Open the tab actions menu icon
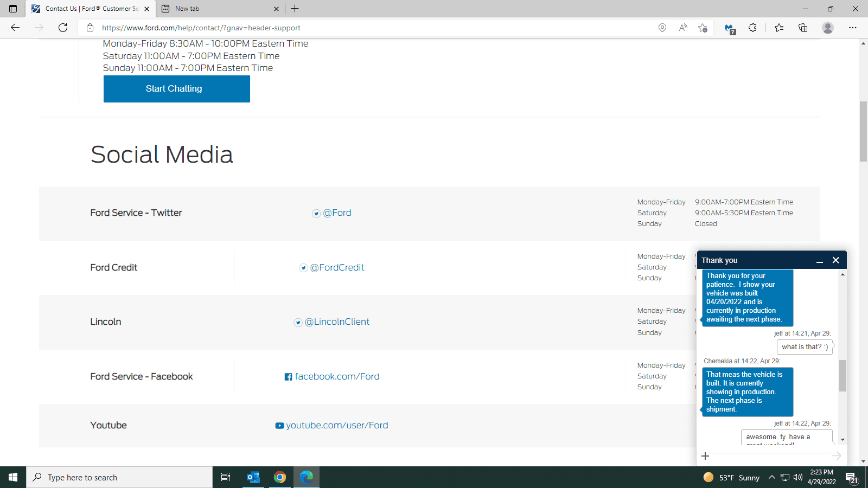868x488 pixels. coord(13,9)
